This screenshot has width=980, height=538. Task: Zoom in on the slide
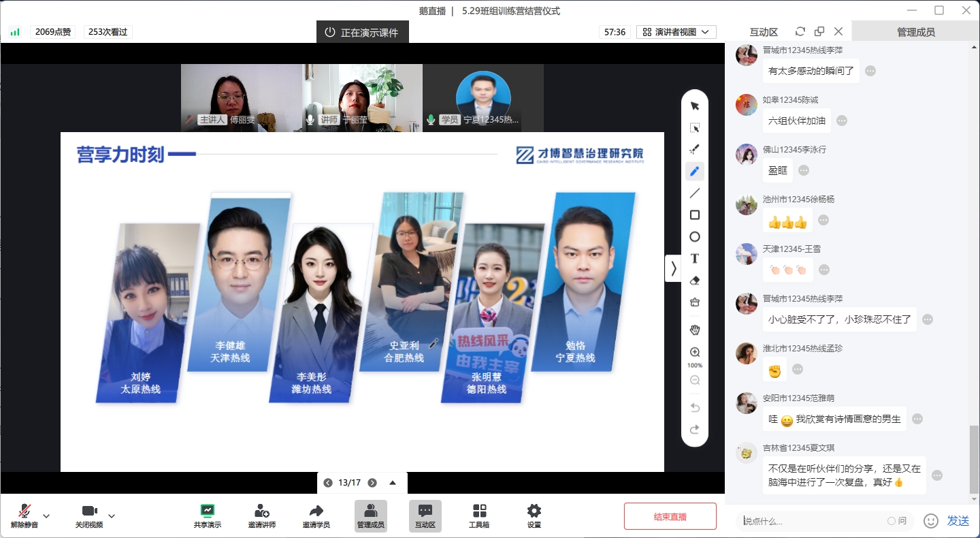(x=695, y=352)
